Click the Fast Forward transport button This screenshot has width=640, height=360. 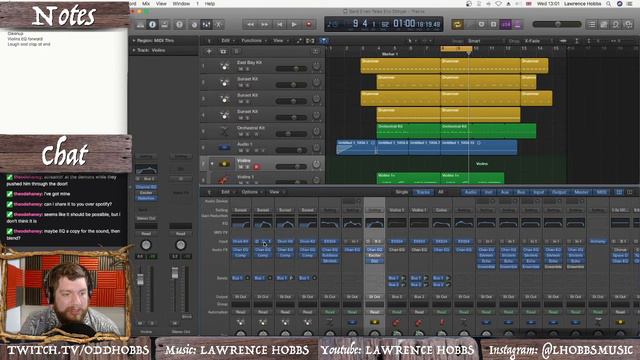[264, 24]
